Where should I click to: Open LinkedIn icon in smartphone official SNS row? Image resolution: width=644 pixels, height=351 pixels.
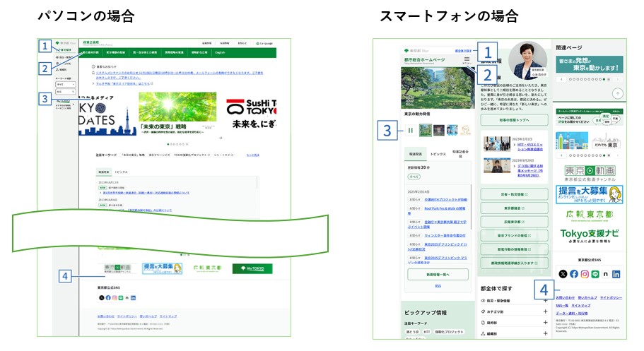pos(616,274)
